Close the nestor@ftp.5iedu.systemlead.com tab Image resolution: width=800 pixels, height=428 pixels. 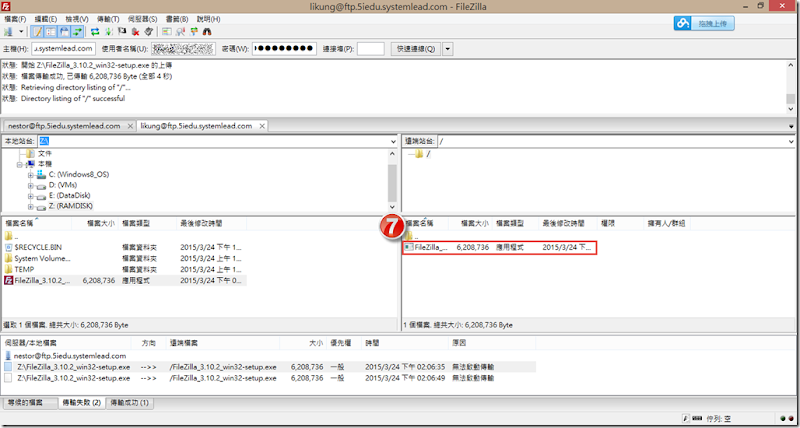(130, 126)
